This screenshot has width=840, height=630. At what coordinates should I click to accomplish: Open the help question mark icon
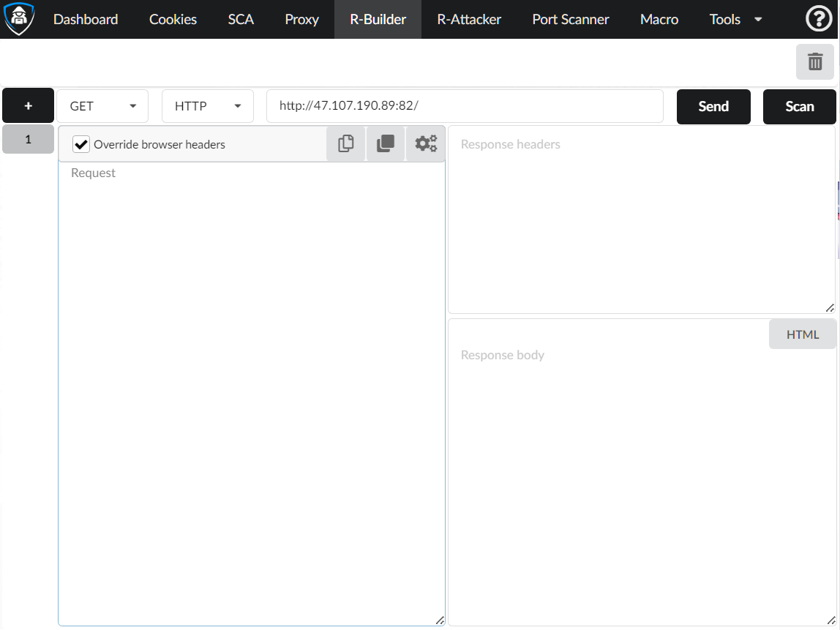click(x=819, y=20)
